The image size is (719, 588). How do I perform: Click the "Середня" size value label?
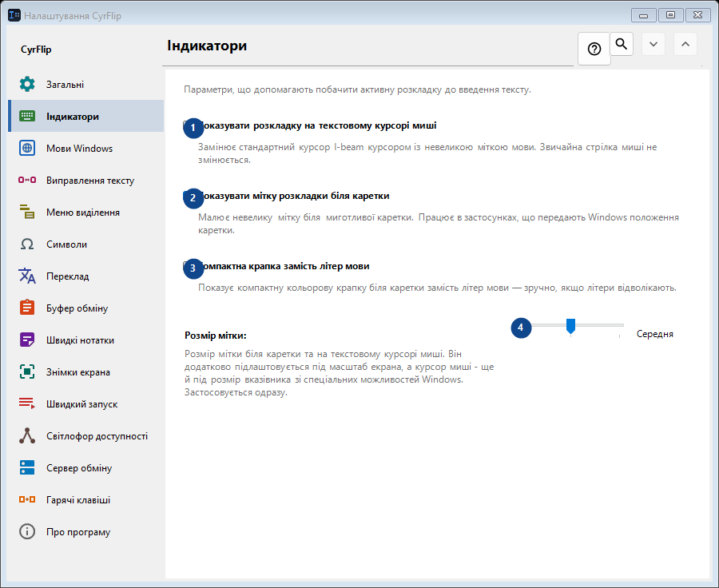(655, 334)
